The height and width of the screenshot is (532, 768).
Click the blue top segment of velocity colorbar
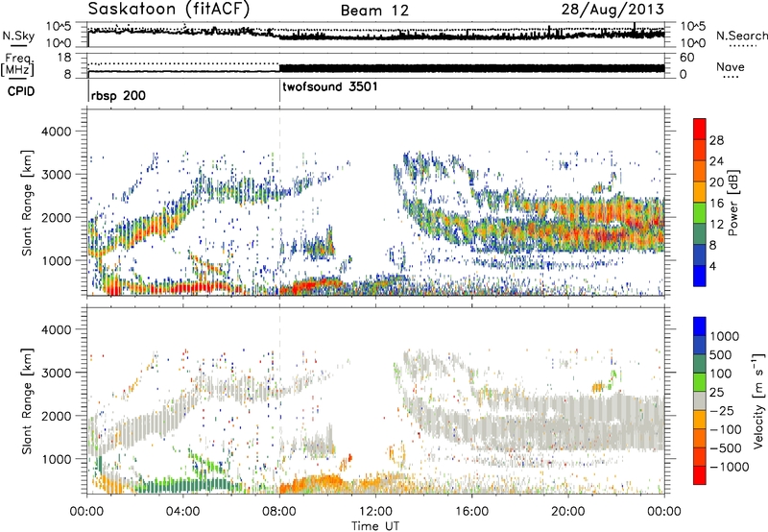[x=700, y=326]
